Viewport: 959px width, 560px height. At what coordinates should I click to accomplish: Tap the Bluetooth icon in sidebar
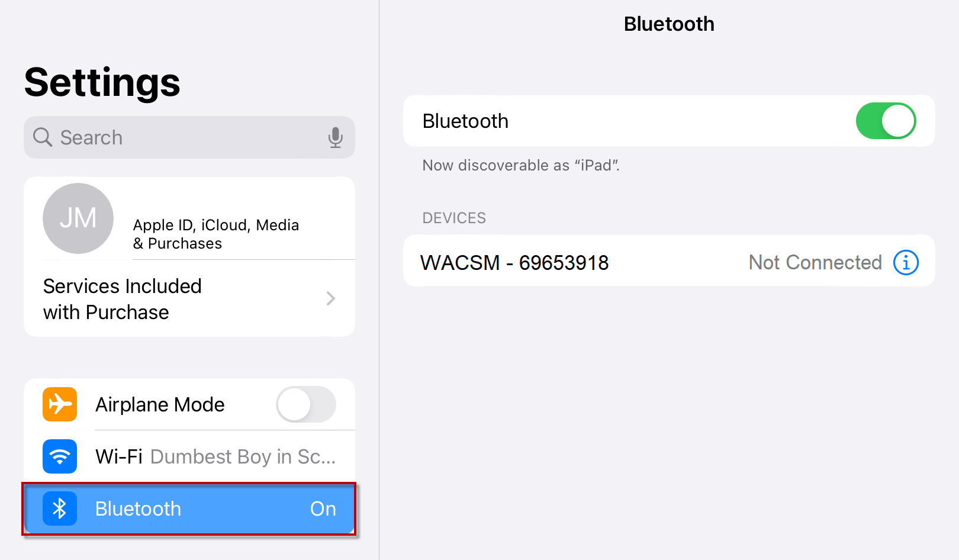[x=59, y=508]
